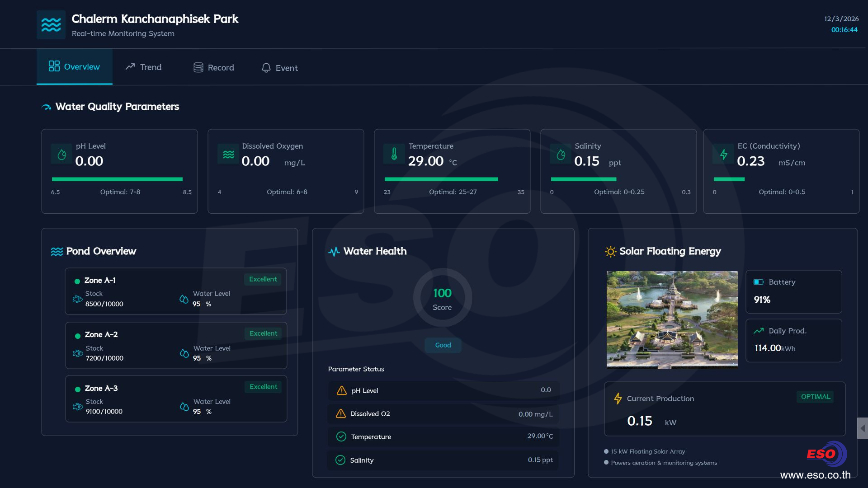
Task: Click the OPTIMAL status badge
Action: tap(815, 397)
